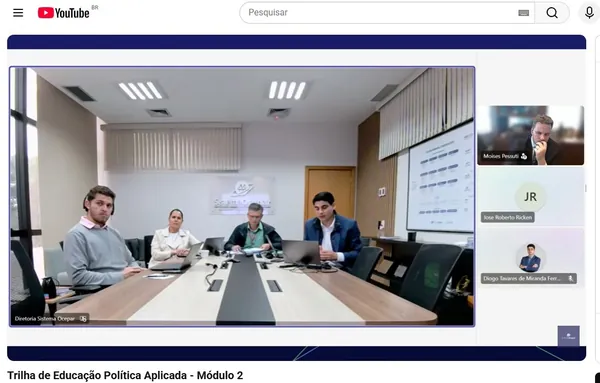The height and width of the screenshot is (383, 600).
Task: Click the Moises Pessuti name label
Action: (501, 156)
